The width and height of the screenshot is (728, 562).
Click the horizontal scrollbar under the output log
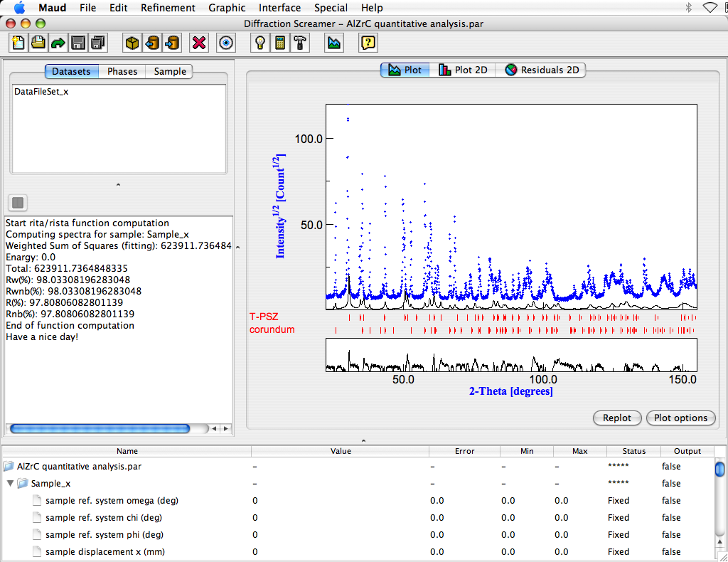[100, 428]
